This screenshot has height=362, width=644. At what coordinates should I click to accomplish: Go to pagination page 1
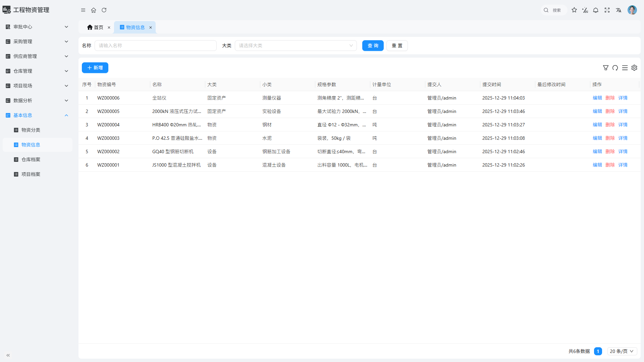(x=598, y=351)
